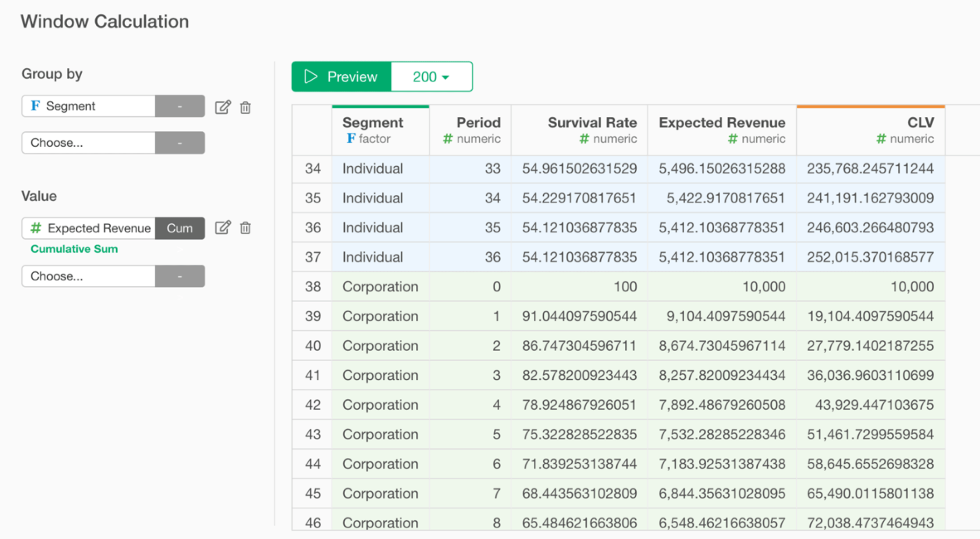Remove the Expected Revenue value column
This screenshot has height=539, width=980.
pyautogui.click(x=246, y=228)
